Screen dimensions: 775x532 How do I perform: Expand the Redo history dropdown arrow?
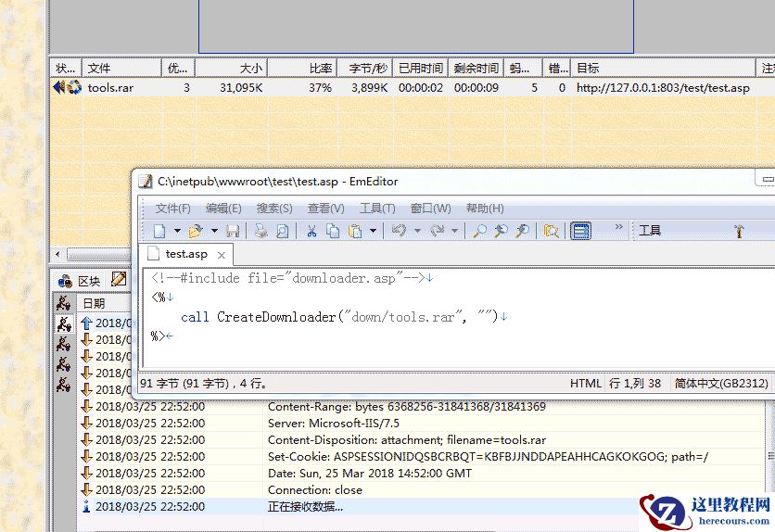pos(454,231)
